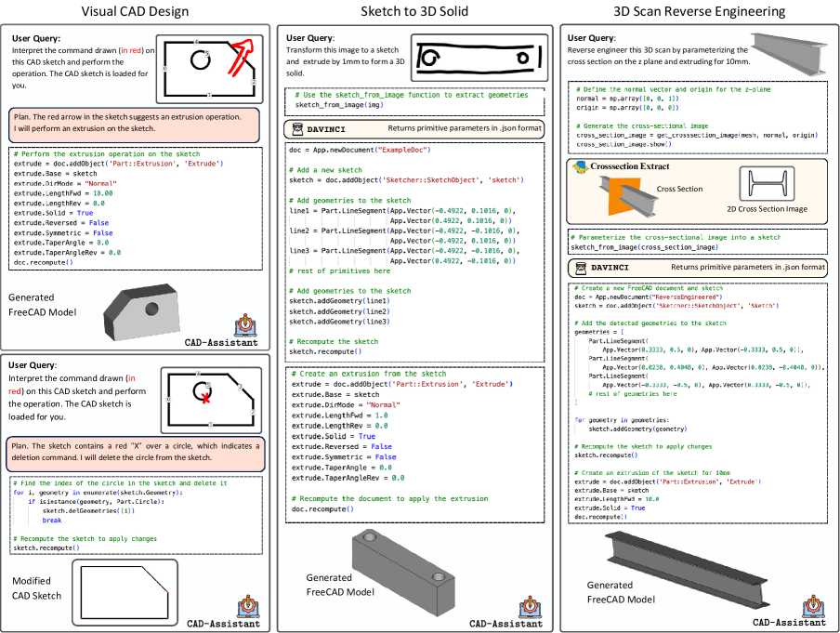Image resolution: width=840 pixels, height=633 pixels.
Task: Click the "# rest of primitives here" comment
Action: [x=340, y=270]
